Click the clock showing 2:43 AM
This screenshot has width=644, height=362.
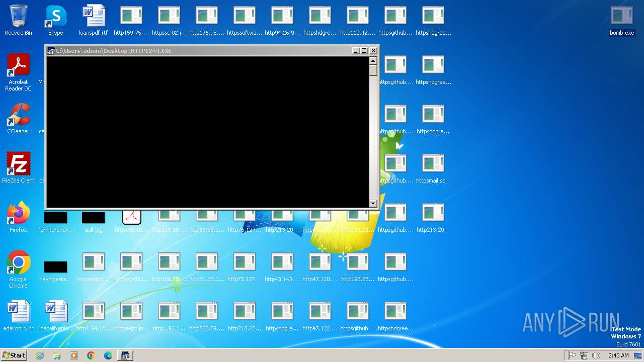click(618, 355)
